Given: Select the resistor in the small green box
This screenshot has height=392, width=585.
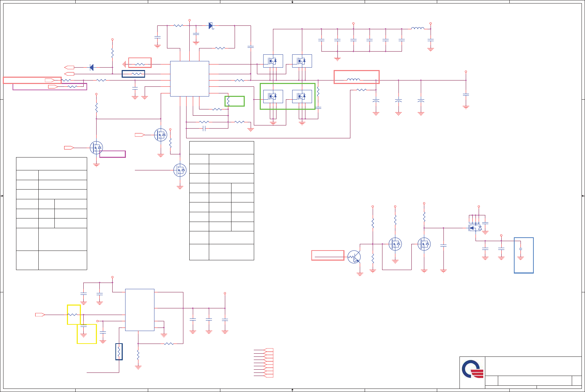Looking at the screenshot, I should [228, 101].
